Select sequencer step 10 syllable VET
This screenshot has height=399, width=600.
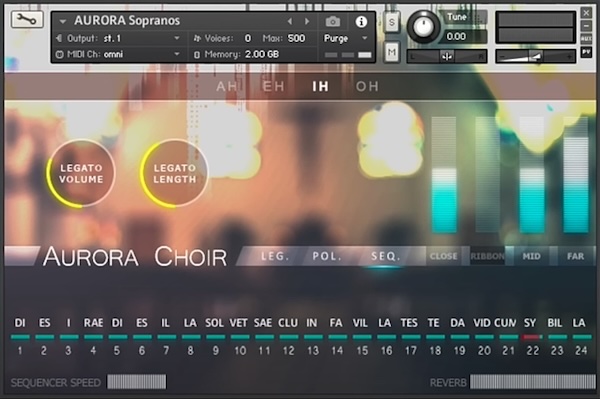[x=239, y=323]
